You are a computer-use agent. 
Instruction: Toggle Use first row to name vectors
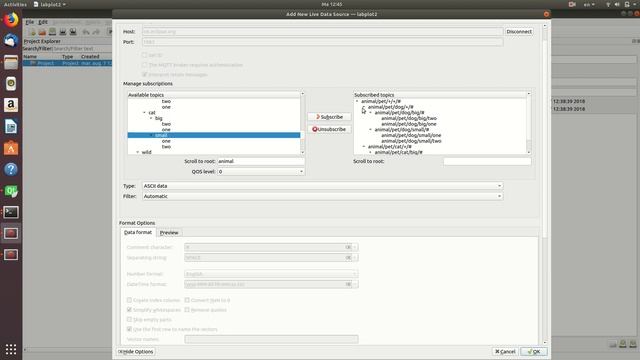point(129,329)
